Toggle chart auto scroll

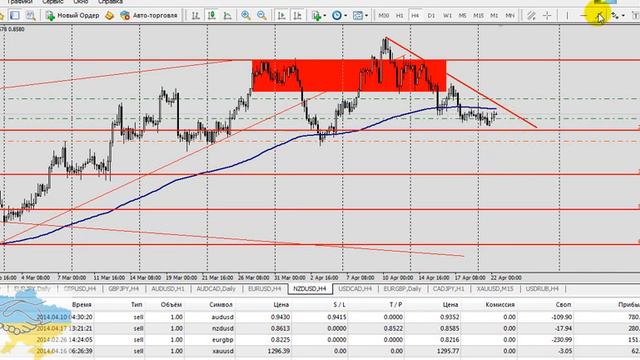pos(282,16)
